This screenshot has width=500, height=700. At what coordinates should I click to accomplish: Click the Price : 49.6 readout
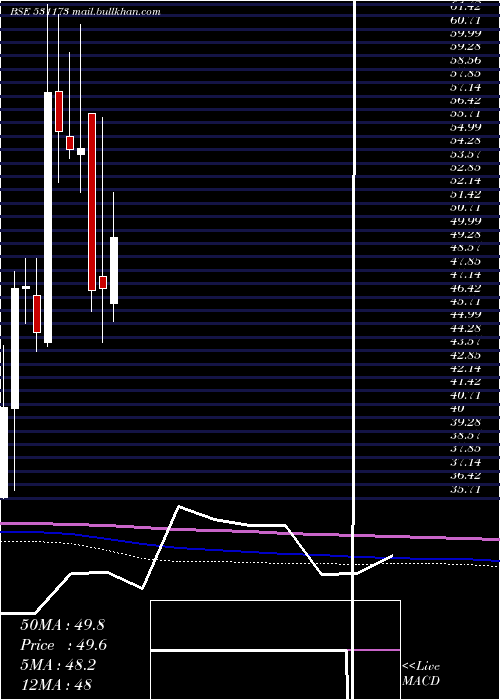tap(64, 645)
